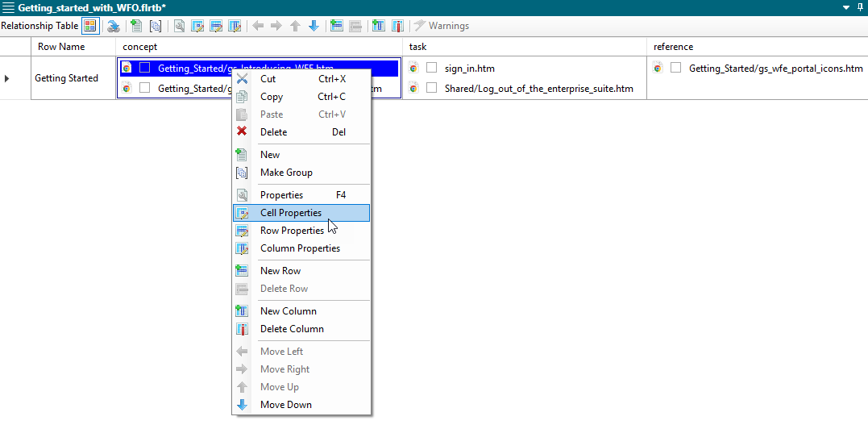Select the Getting Started row name cell

coord(73,78)
